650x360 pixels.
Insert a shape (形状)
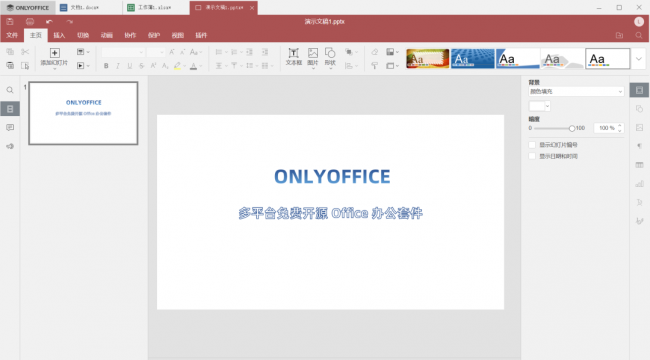tap(330, 57)
